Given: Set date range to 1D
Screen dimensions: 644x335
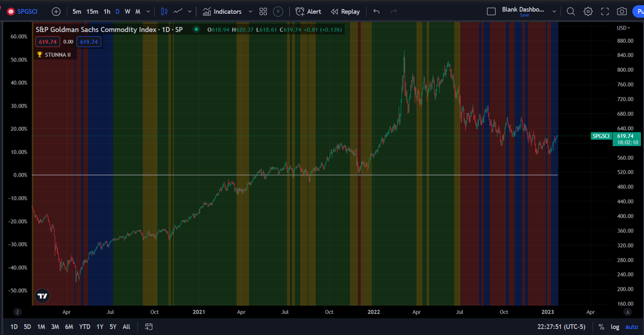Looking at the screenshot, I should [14, 327].
